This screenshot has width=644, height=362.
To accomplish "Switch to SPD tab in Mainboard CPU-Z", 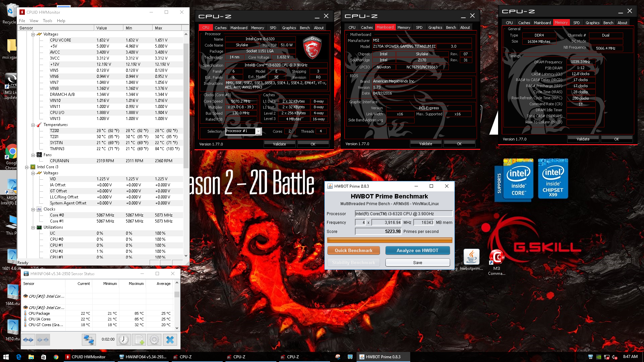I will click(x=419, y=27).
